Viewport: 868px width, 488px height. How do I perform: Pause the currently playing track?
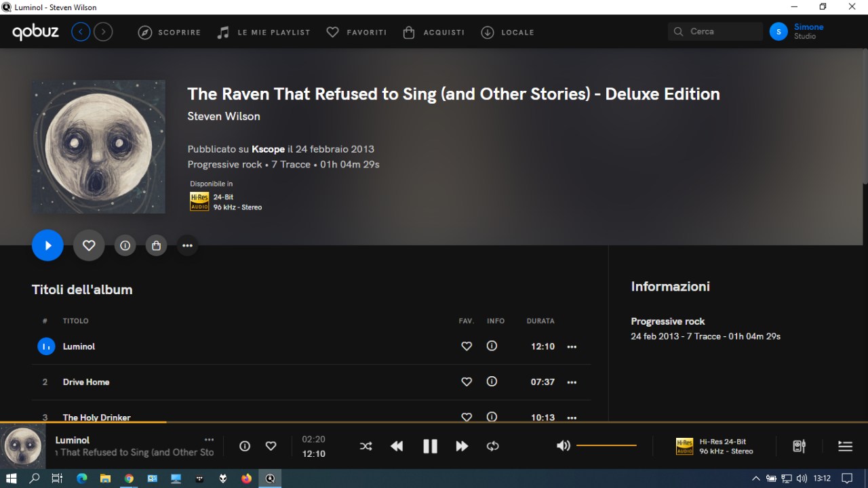tap(430, 446)
